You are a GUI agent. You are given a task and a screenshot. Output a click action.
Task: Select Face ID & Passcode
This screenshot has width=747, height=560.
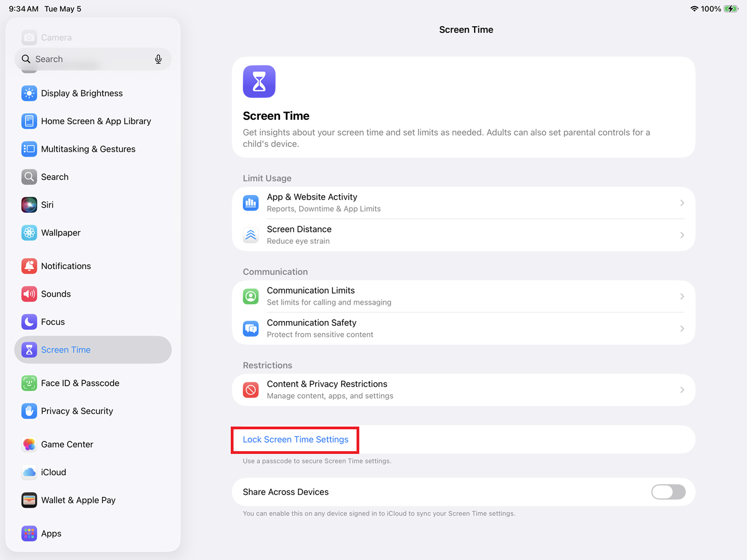(x=93, y=383)
